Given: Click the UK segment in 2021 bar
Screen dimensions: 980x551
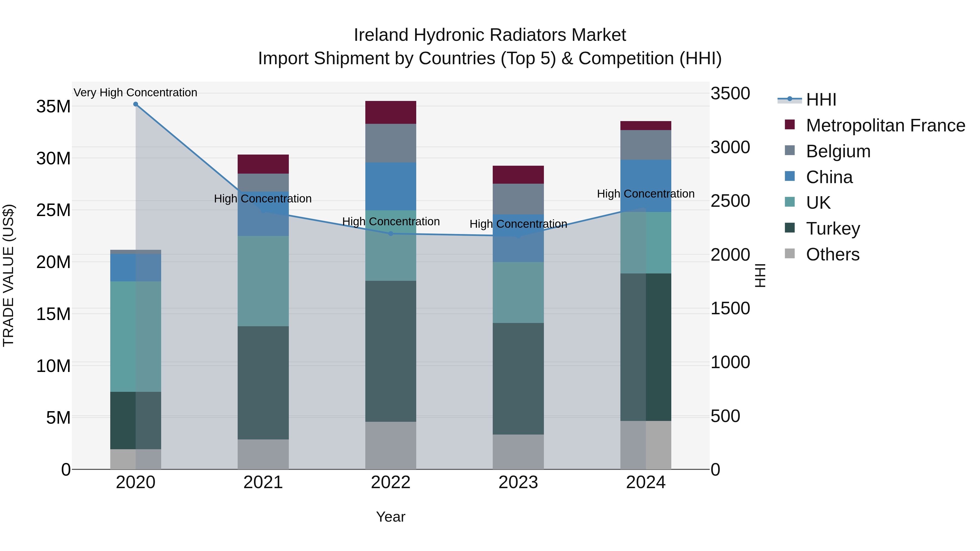Looking at the screenshot, I should 263,281.
